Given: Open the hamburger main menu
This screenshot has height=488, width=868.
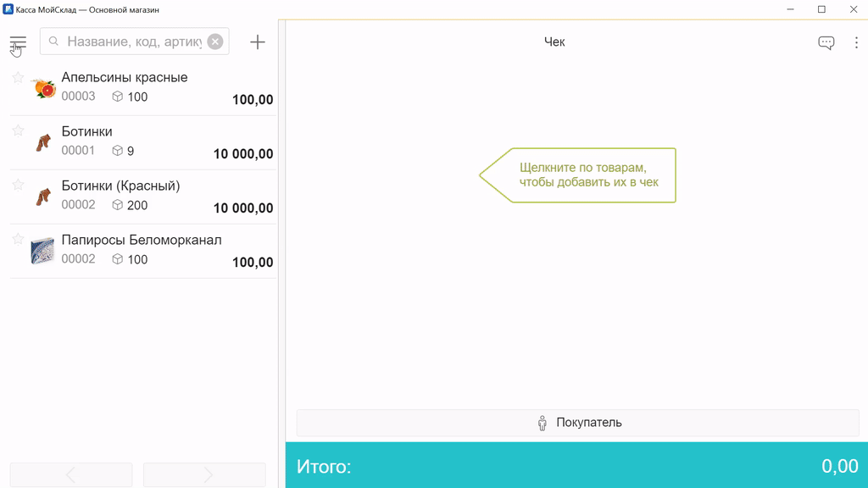Looking at the screenshot, I should click(x=18, y=42).
